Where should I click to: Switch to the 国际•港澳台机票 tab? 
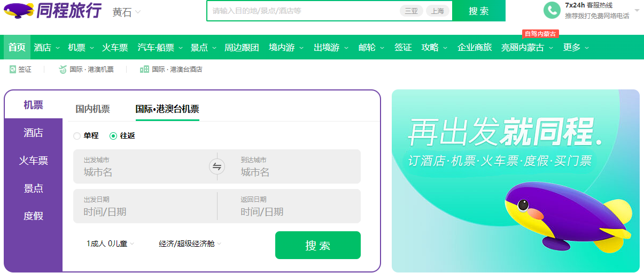(x=167, y=109)
